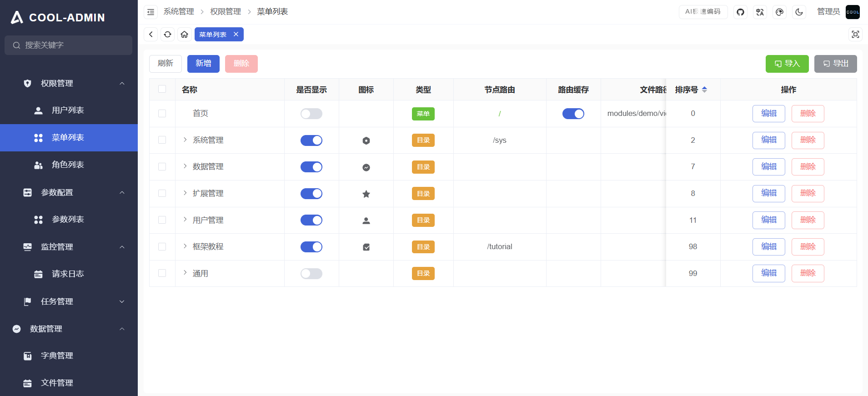Check the checkbox for 数据管理 row
Image resolution: width=868 pixels, height=396 pixels.
(162, 167)
